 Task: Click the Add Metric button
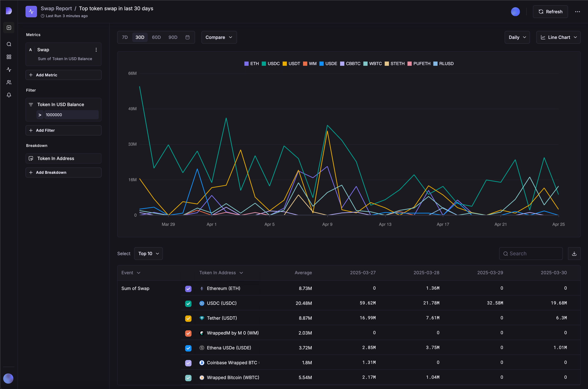[64, 75]
